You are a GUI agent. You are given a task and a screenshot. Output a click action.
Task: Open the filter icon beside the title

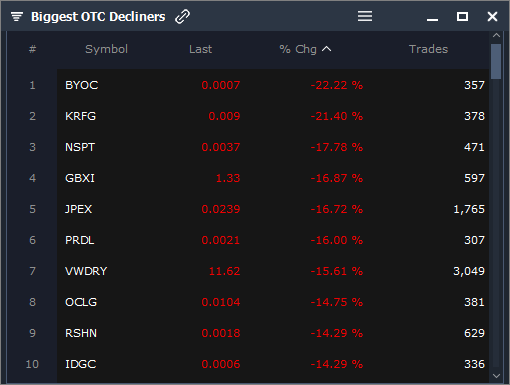(17, 16)
